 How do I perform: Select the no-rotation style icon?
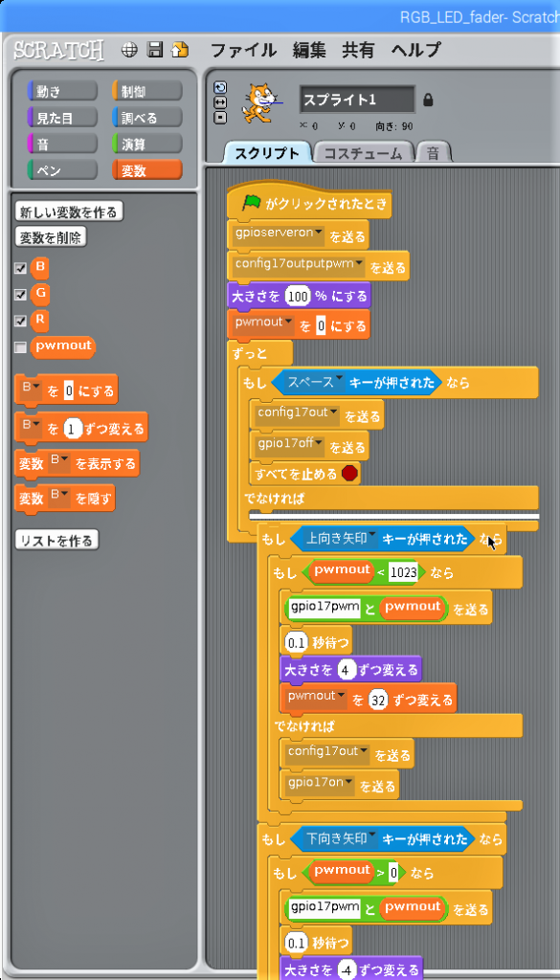tap(220, 117)
